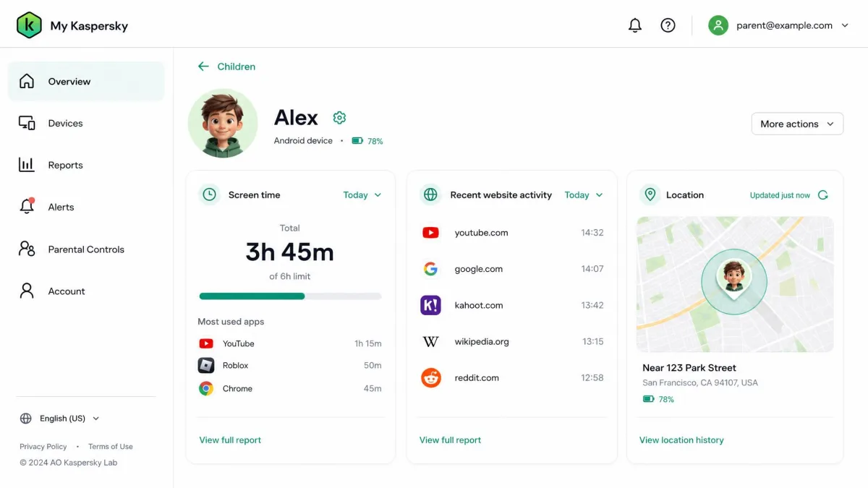Image resolution: width=868 pixels, height=488 pixels.
Task: Click the language globe icon
Action: 26,419
